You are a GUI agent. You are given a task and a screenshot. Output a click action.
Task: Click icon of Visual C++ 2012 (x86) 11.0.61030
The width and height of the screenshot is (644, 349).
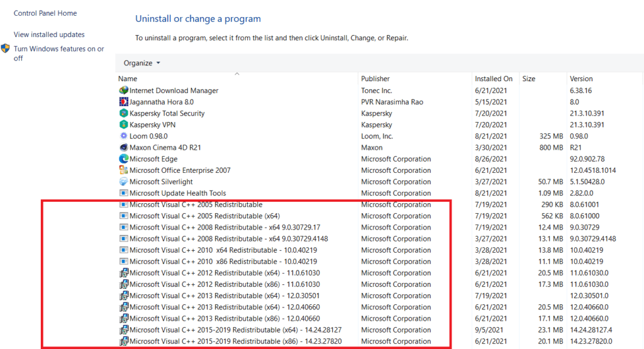(x=124, y=284)
